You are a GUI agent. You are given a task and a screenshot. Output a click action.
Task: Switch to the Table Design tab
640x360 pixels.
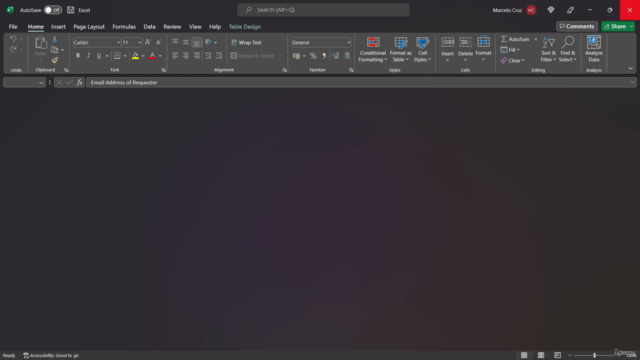coord(244,27)
